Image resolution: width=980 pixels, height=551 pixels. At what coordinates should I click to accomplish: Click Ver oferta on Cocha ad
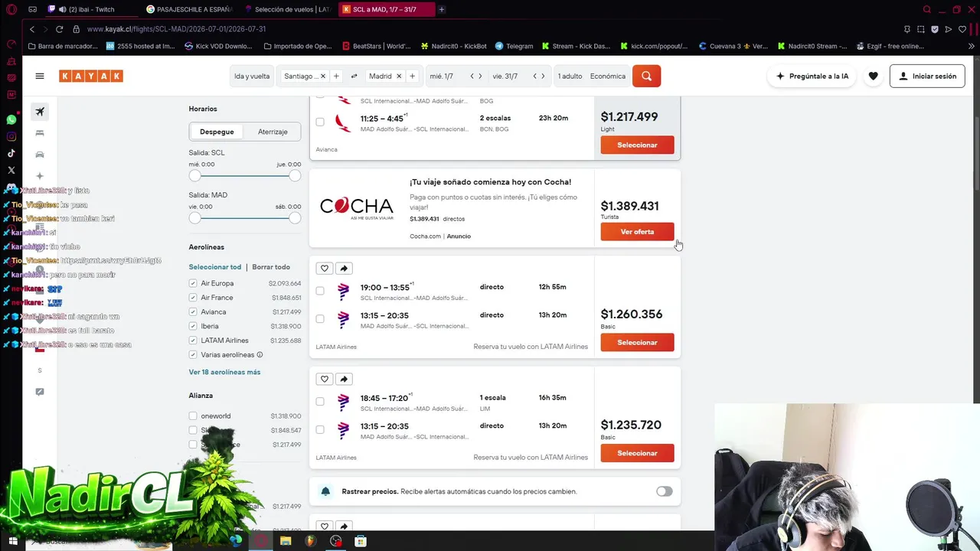637,232
